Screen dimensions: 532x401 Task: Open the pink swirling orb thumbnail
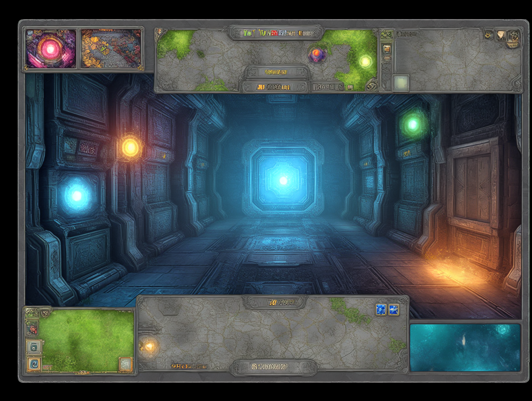(x=51, y=49)
